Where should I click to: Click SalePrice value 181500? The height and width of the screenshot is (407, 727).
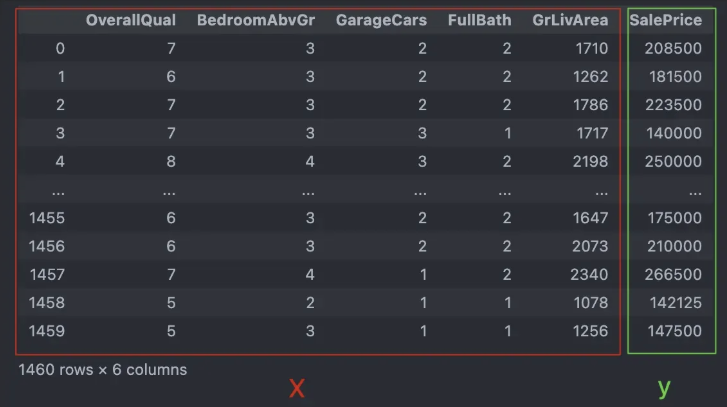(676, 76)
